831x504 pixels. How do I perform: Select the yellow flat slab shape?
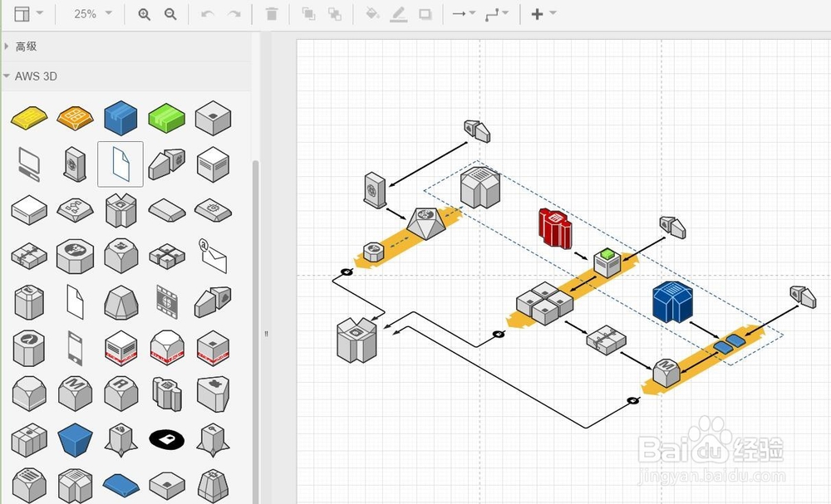(29, 118)
